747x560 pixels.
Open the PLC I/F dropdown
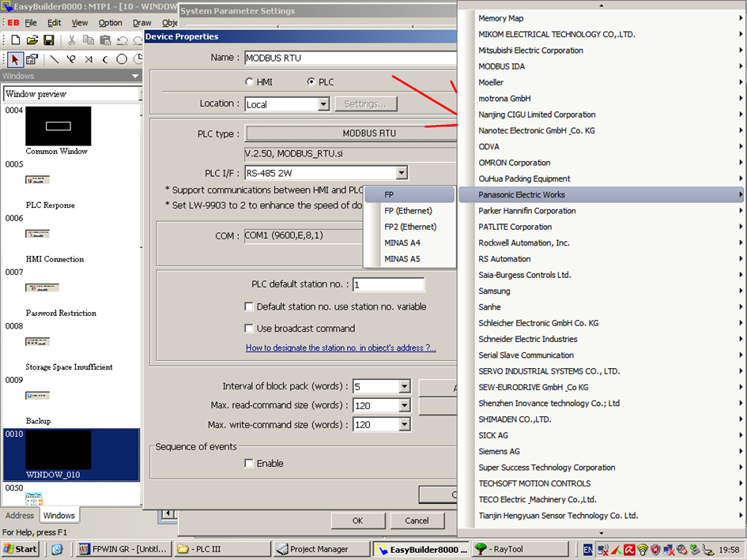click(401, 172)
